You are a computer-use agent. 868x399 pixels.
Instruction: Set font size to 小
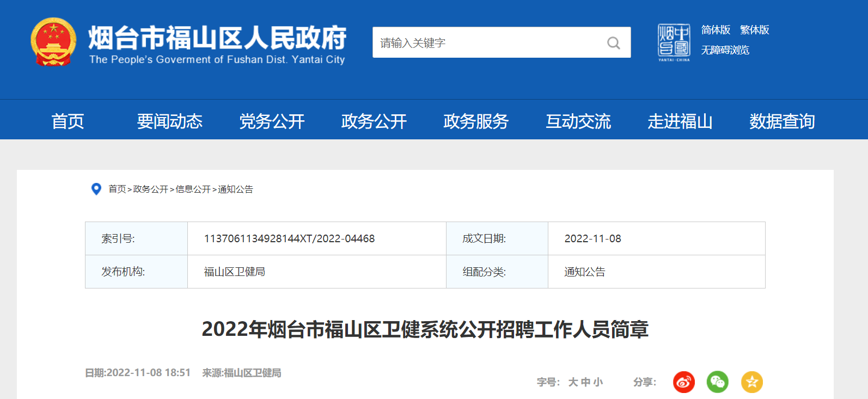click(x=598, y=382)
